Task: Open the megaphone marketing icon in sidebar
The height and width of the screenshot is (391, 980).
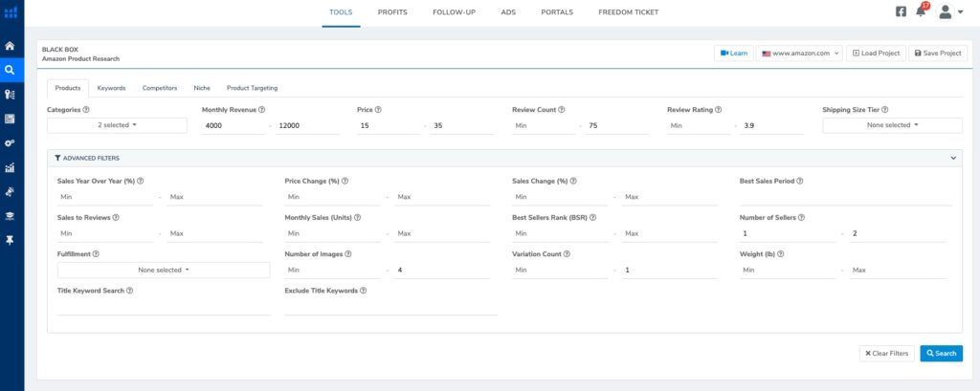Action: pyautogui.click(x=10, y=192)
